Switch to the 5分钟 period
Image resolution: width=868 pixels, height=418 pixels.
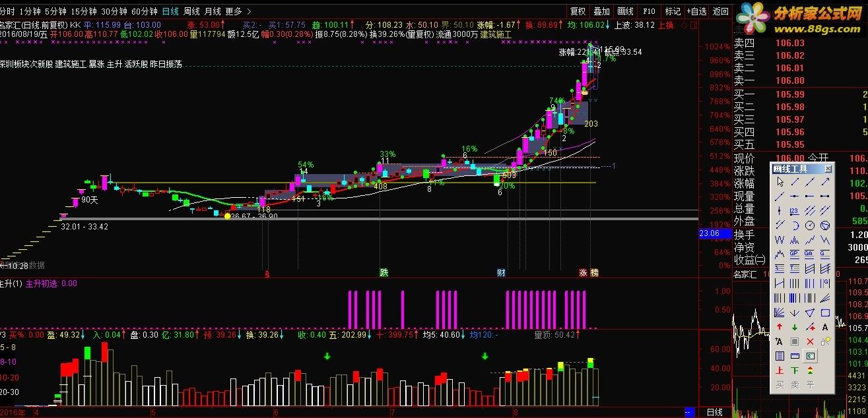55,11
